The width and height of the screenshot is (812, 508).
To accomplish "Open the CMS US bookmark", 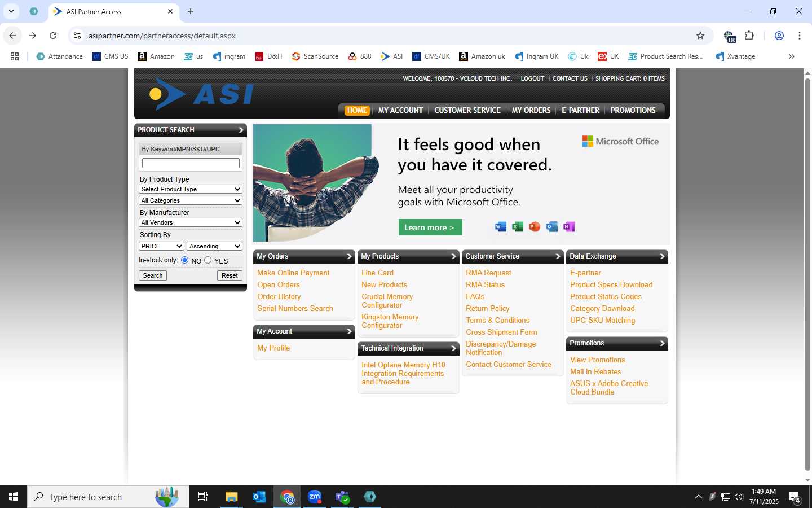I will tap(110, 56).
